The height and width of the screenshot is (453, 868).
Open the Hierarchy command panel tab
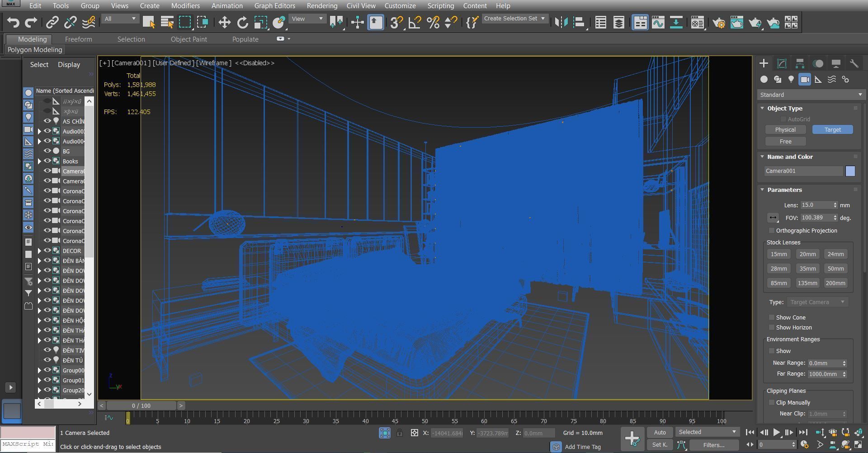coord(800,63)
